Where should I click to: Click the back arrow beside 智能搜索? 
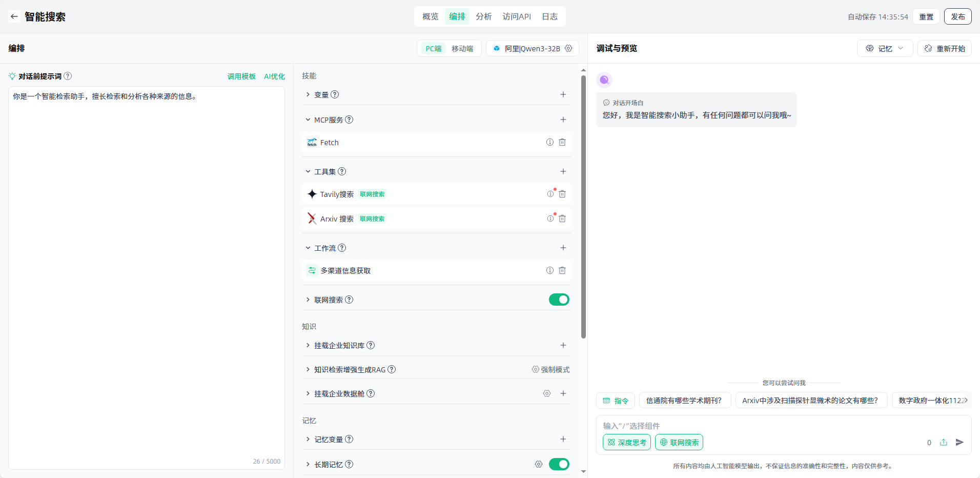point(14,16)
